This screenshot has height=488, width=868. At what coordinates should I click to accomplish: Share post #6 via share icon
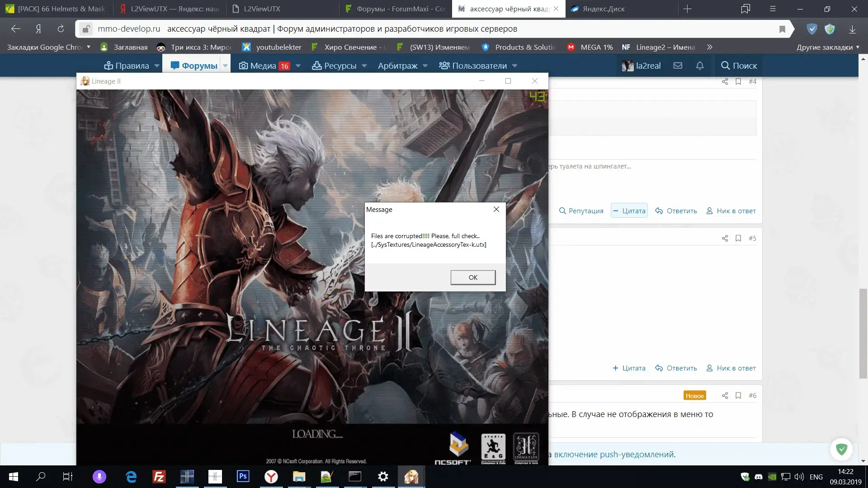coord(725,395)
